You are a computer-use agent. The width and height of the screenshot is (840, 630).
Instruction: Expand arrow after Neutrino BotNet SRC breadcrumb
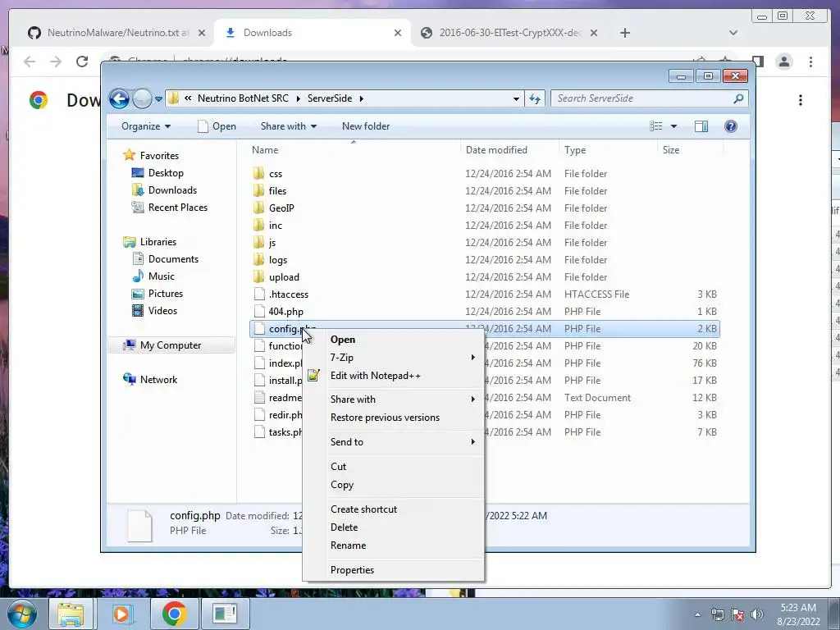[x=299, y=98]
